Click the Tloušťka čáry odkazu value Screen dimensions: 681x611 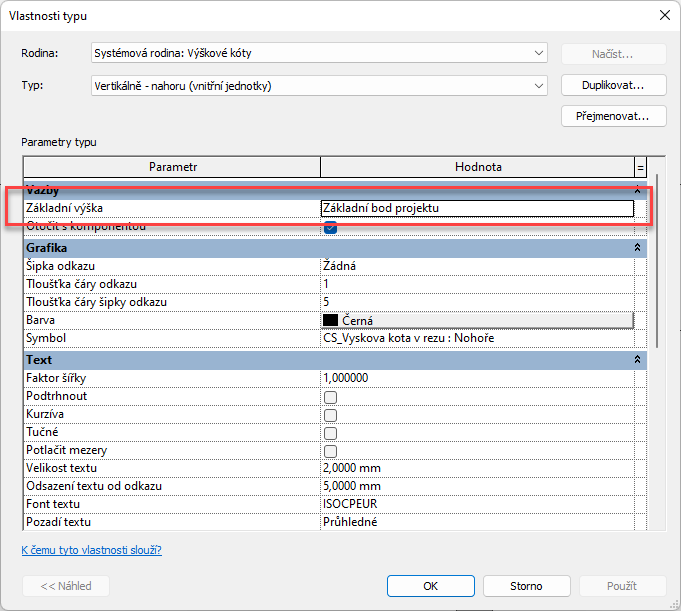[x=477, y=284]
